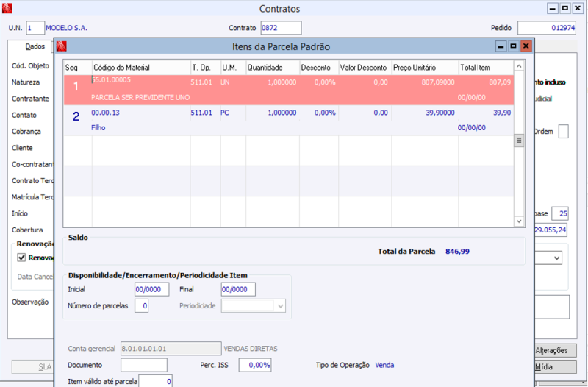
Task: Click the Observação field in Contratos
Action: tap(552, 307)
